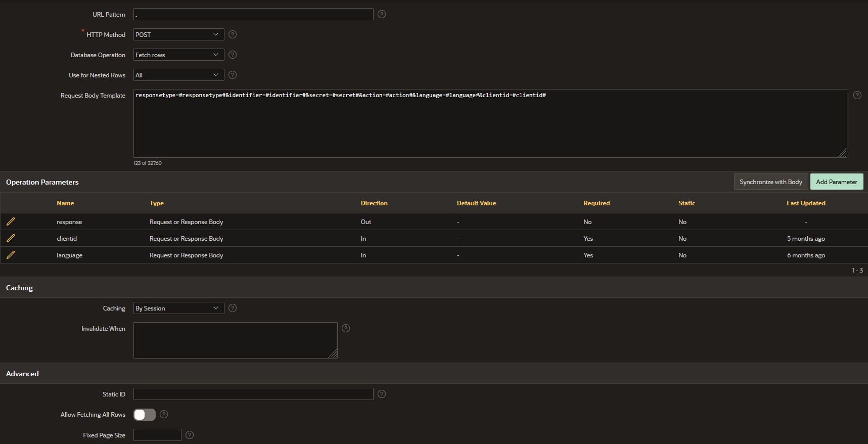The image size is (868, 444).
Task: Grab Invalidate When textarea resize handle
Action: [x=333, y=353]
